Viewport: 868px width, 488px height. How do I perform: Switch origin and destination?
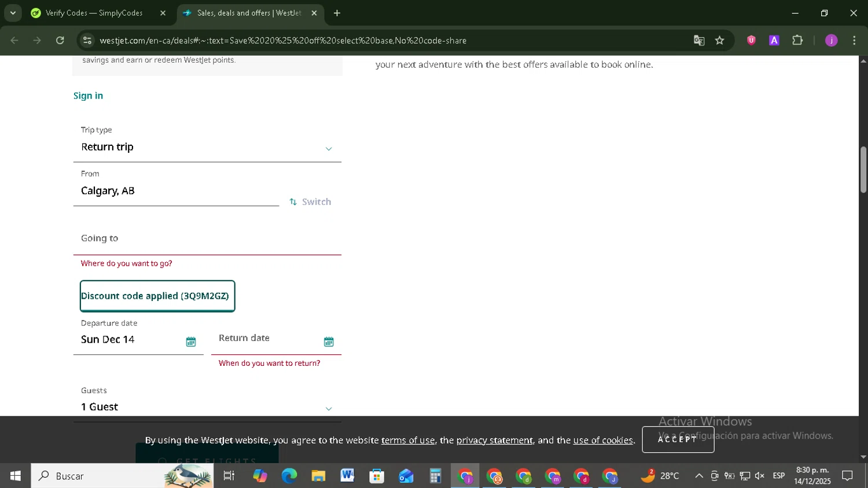[310, 202]
